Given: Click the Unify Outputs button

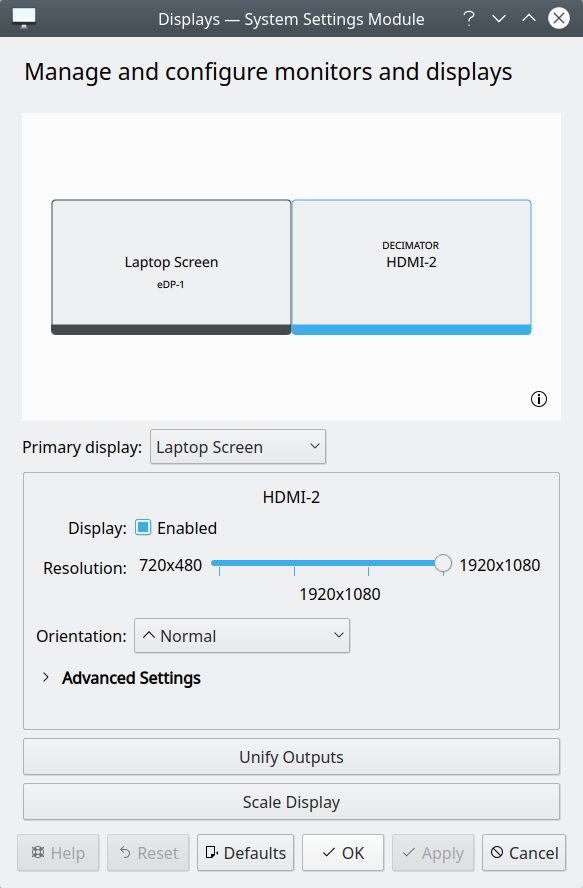Looking at the screenshot, I should point(291,756).
